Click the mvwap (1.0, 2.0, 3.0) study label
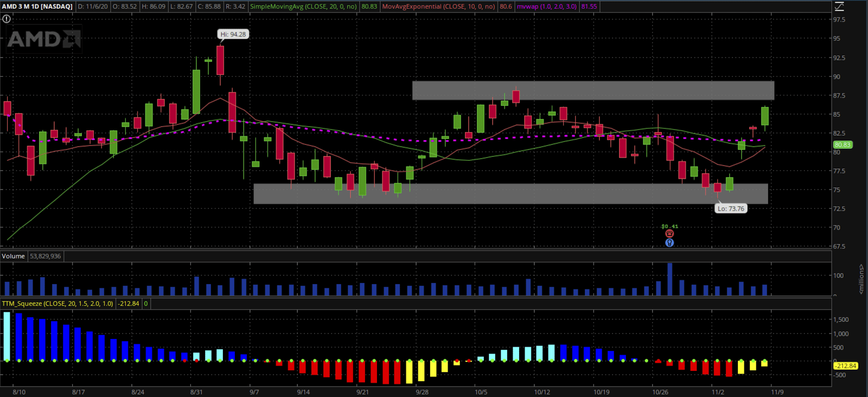The width and height of the screenshot is (868, 397). (546, 7)
